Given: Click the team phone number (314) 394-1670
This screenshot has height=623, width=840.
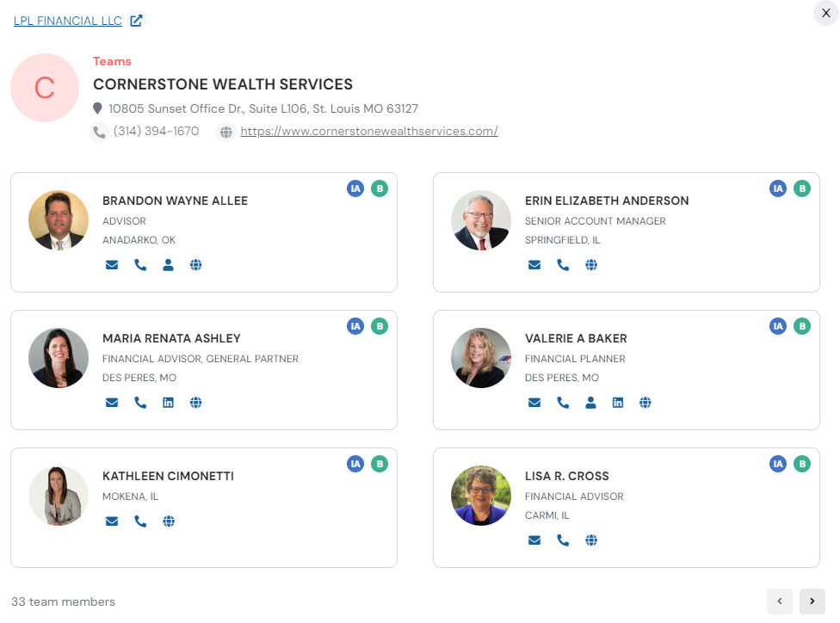Looking at the screenshot, I should [x=156, y=132].
